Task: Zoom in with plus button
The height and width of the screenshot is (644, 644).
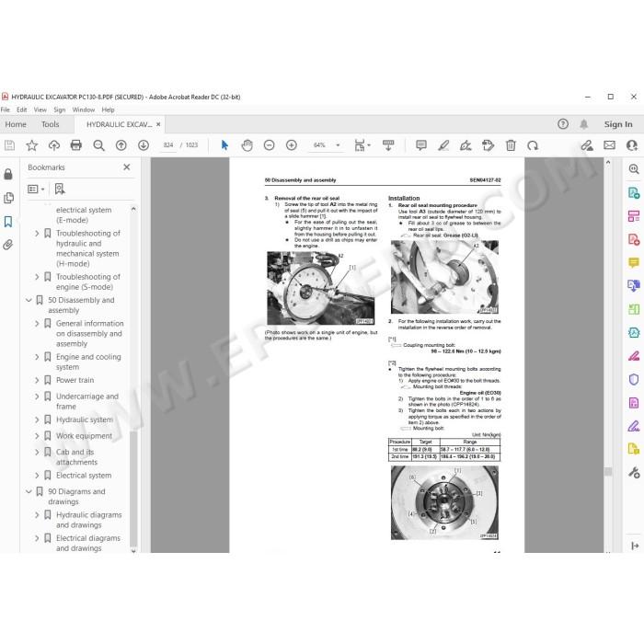Action: tap(292, 145)
